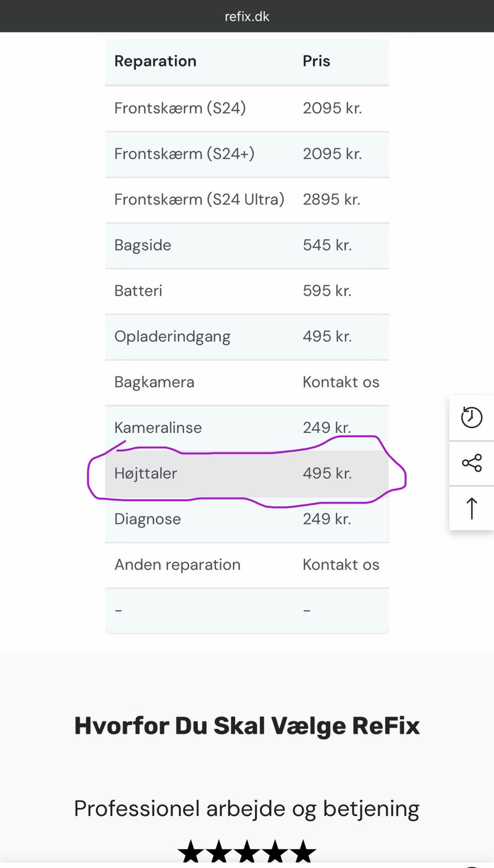494x868 pixels.
Task: Open Kontakt os for Anden reparation
Action: (x=341, y=565)
